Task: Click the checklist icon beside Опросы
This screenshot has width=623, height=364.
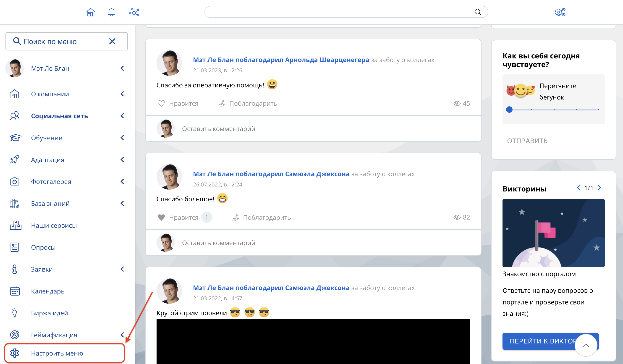Action: pos(15,247)
